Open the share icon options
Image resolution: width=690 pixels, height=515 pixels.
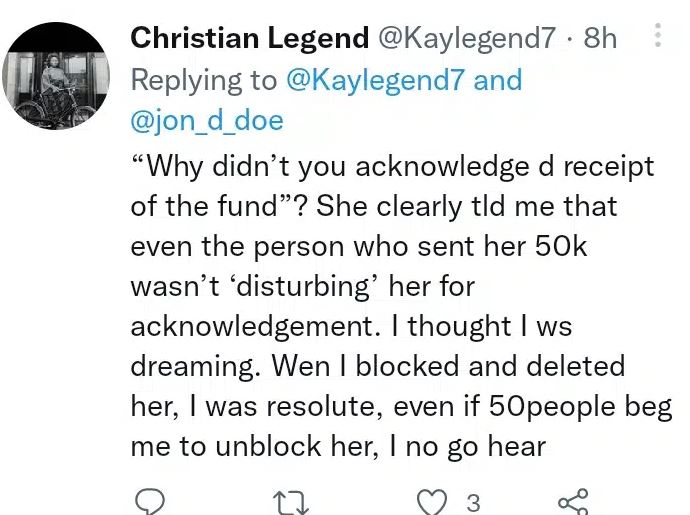(572, 502)
